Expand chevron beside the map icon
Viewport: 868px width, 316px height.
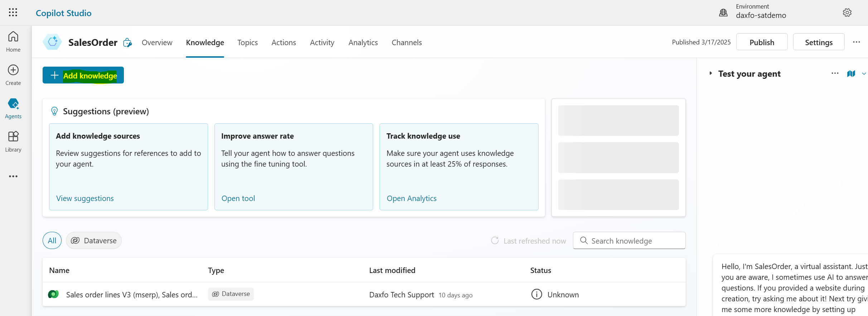coord(864,74)
